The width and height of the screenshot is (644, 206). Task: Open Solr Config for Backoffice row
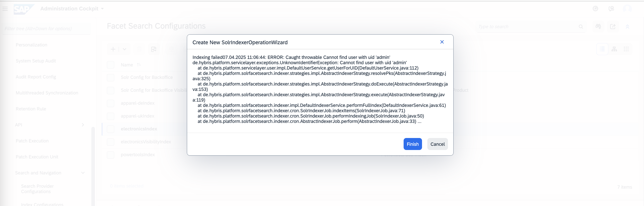147,77
